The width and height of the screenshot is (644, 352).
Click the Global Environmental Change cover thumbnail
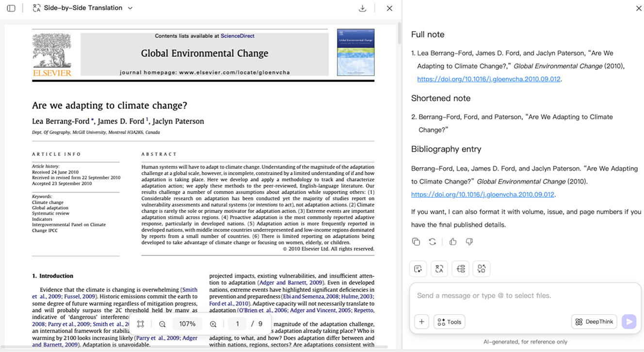[x=355, y=52]
